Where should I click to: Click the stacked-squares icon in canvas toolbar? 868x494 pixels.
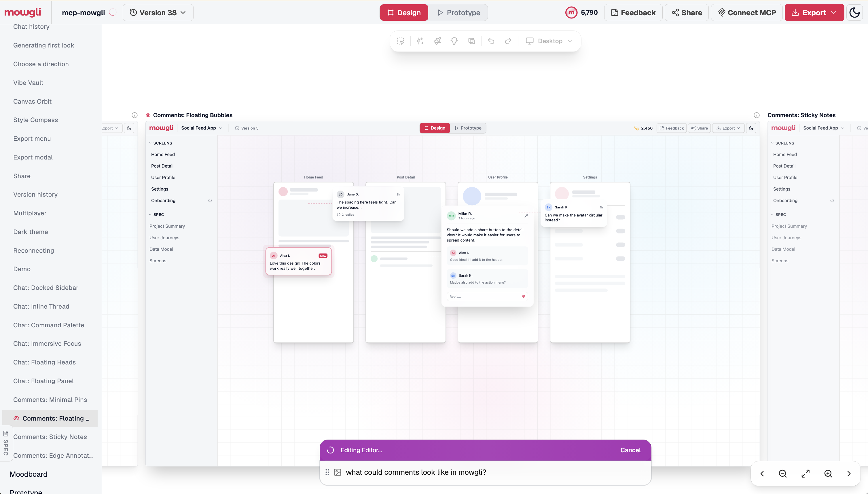(x=471, y=41)
